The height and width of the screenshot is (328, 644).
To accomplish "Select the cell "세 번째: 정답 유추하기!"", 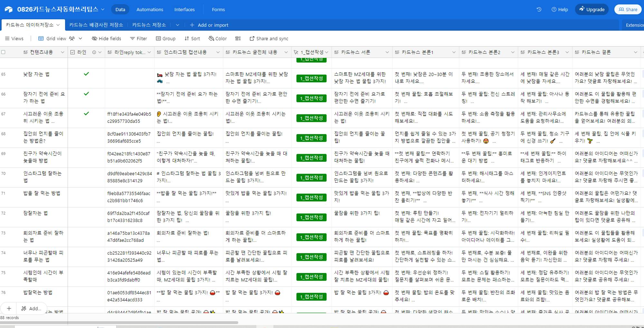I will 545,277.
